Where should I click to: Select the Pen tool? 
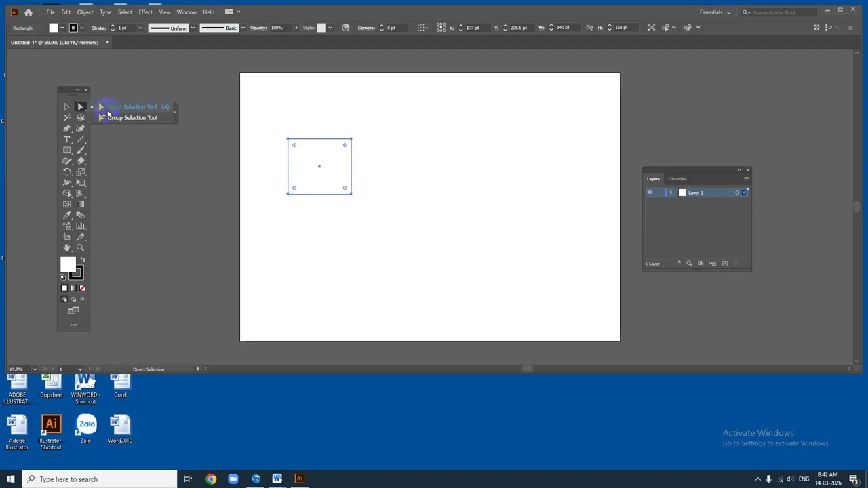pyautogui.click(x=66, y=129)
